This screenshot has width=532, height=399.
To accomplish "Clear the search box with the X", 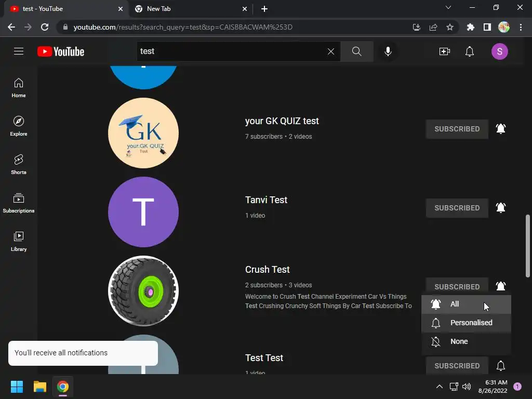I will point(331,51).
